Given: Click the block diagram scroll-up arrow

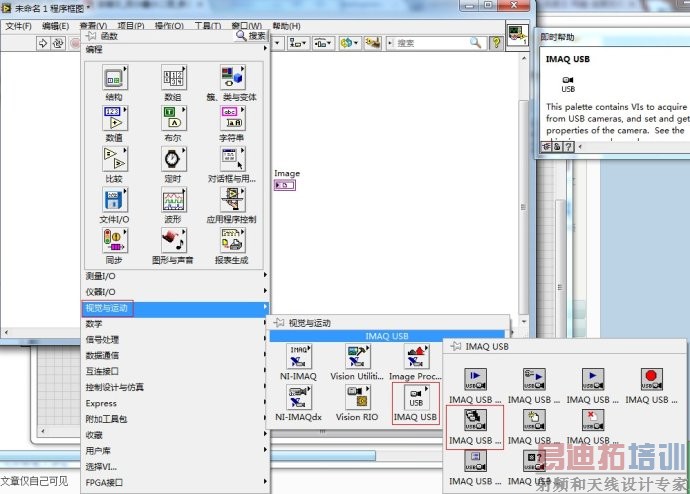Looking at the screenshot, I should pos(523,58).
